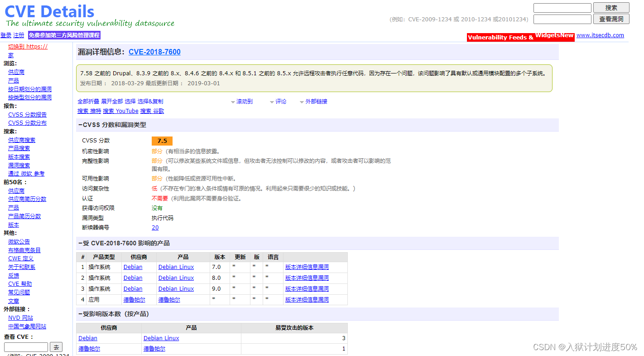The width and height of the screenshot is (644, 356).
Task: Open 产品简历分数 in the sidebar
Action: [24, 216]
